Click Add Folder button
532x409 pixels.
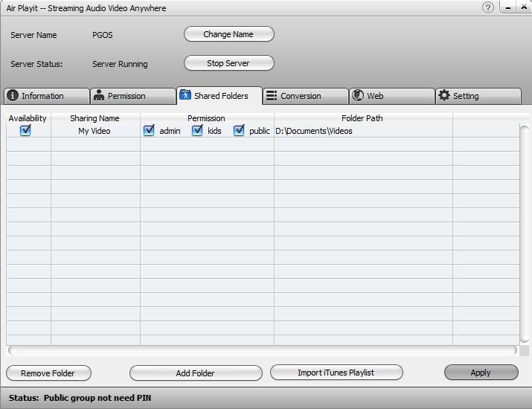coord(196,373)
